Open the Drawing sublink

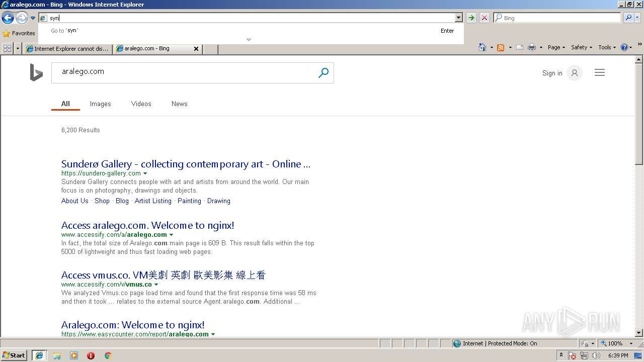click(219, 201)
